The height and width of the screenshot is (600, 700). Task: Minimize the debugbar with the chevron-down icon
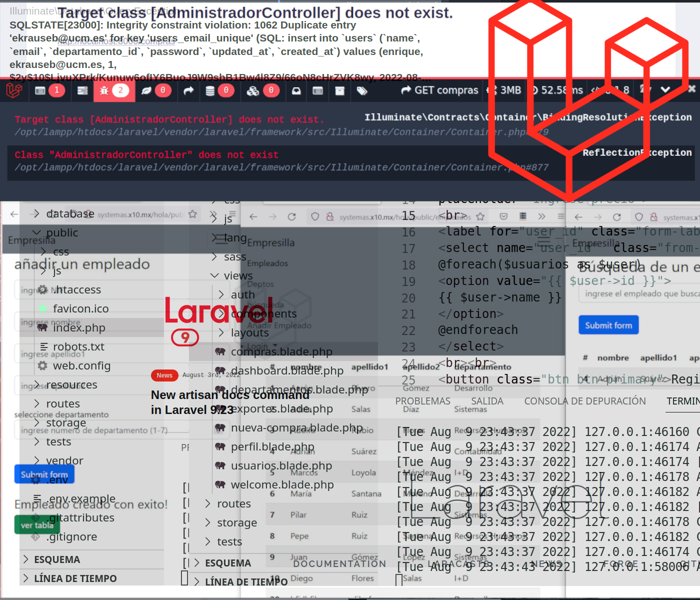(x=665, y=89)
